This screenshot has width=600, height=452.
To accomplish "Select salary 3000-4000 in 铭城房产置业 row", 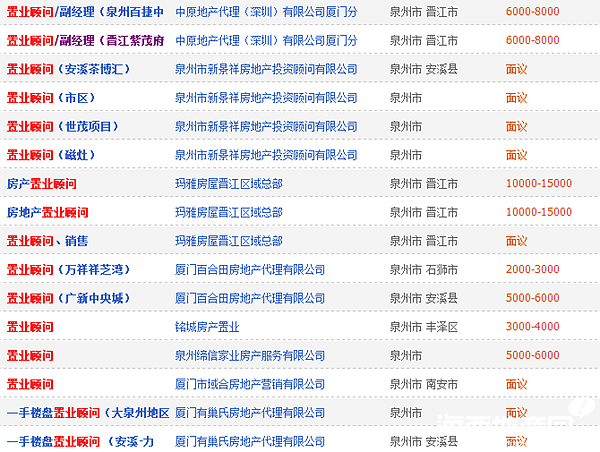I will pos(533,327).
